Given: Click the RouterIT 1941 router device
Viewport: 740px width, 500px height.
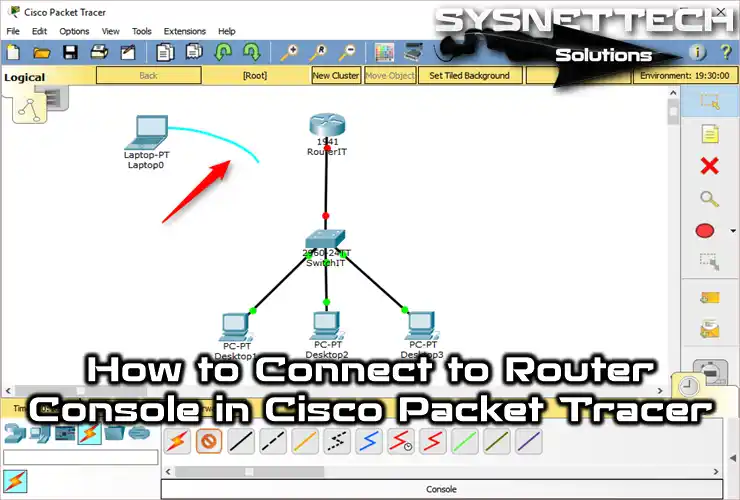Looking at the screenshot, I should [x=326, y=126].
